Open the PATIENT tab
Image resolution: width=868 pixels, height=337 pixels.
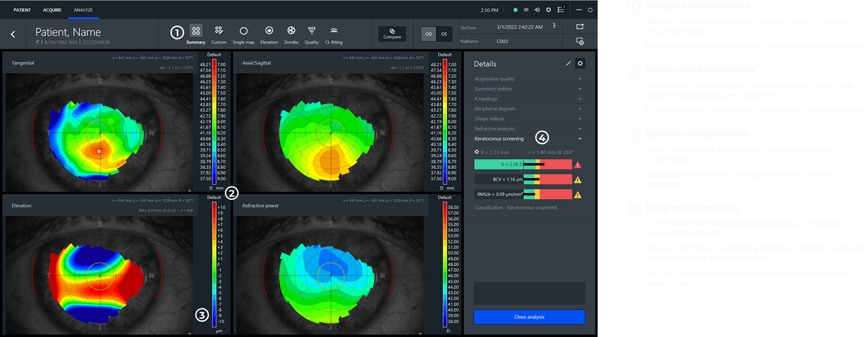click(22, 10)
